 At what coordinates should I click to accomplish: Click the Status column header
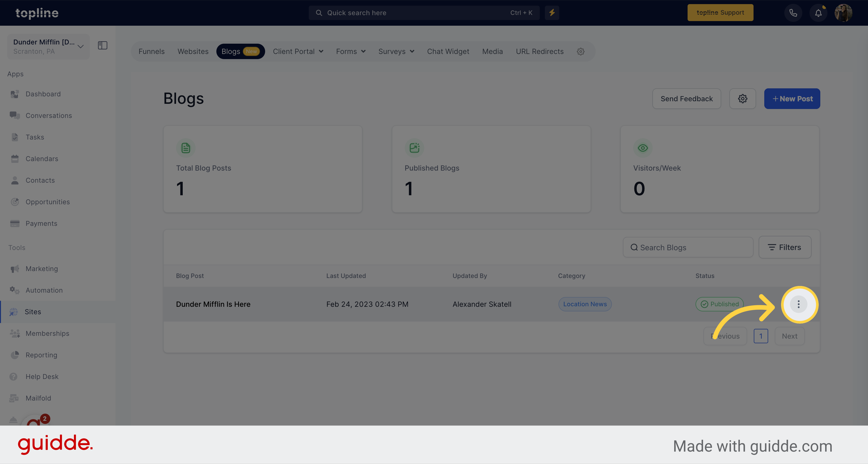(x=705, y=276)
